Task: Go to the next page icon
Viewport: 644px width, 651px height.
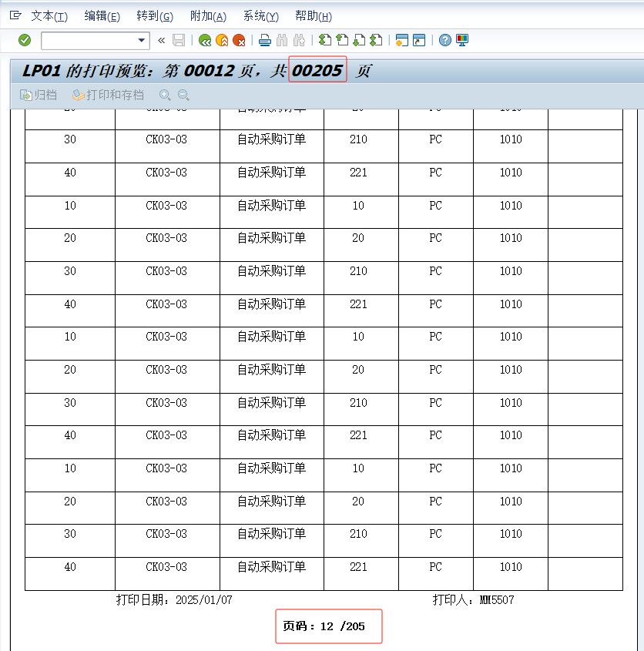Action: [x=359, y=40]
